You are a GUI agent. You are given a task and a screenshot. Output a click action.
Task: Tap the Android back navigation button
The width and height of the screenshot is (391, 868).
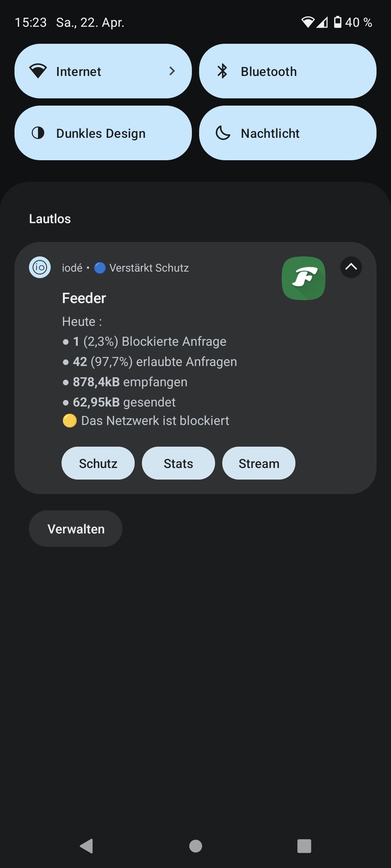click(87, 846)
